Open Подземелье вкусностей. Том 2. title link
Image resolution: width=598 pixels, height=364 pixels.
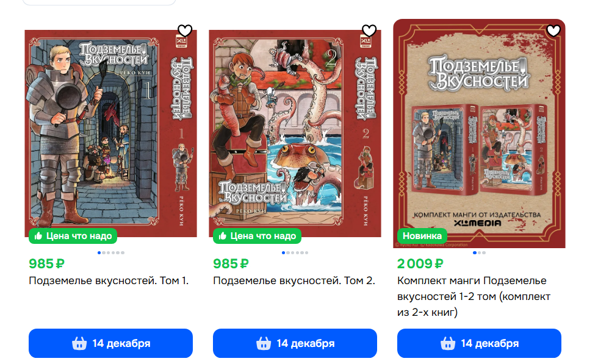[x=294, y=280]
